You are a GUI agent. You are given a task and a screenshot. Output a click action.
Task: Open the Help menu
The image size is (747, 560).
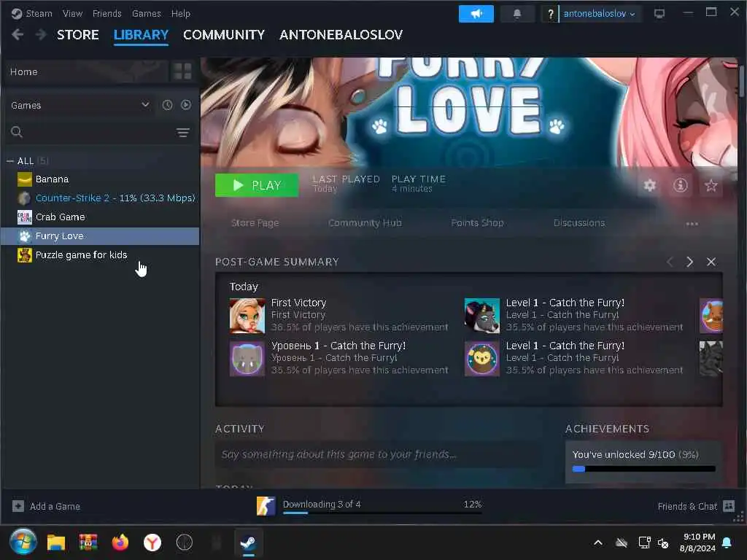[x=181, y=14]
